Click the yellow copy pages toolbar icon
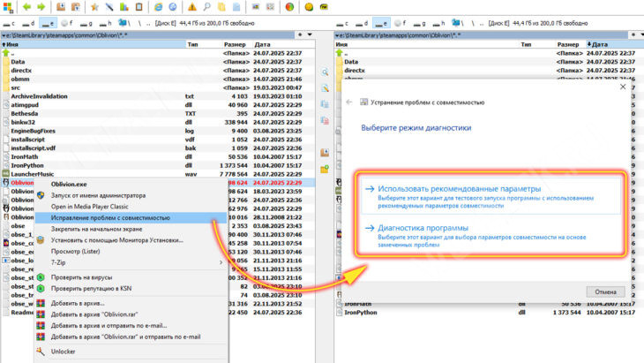Image resolution: width=644 pixels, height=363 pixels. [x=221, y=7]
